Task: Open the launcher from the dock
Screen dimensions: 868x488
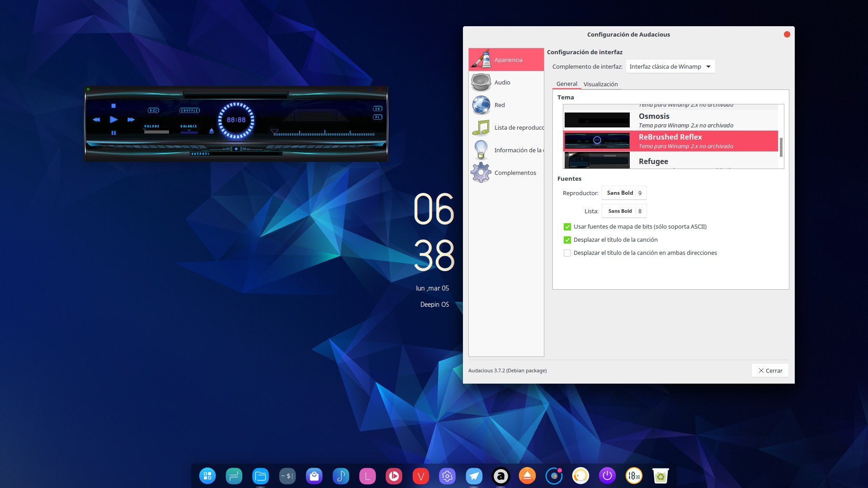Action: (x=208, y=475)
